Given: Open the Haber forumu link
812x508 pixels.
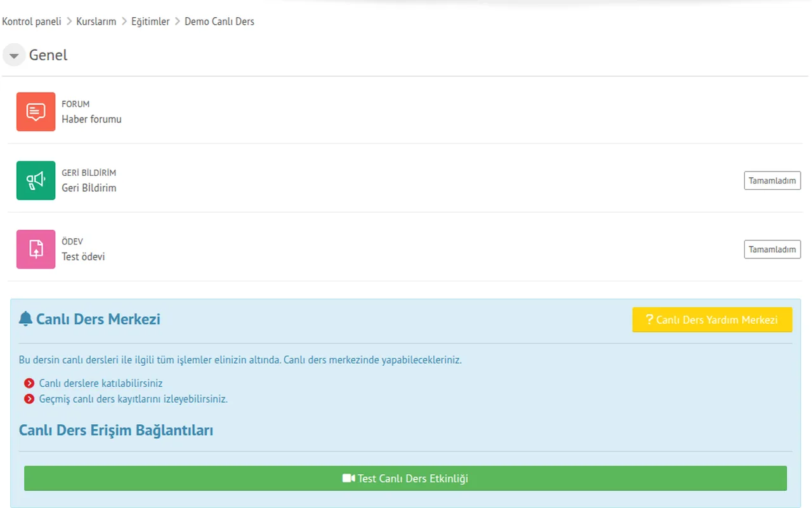Looking at the screenshot, I should point(91,119).
